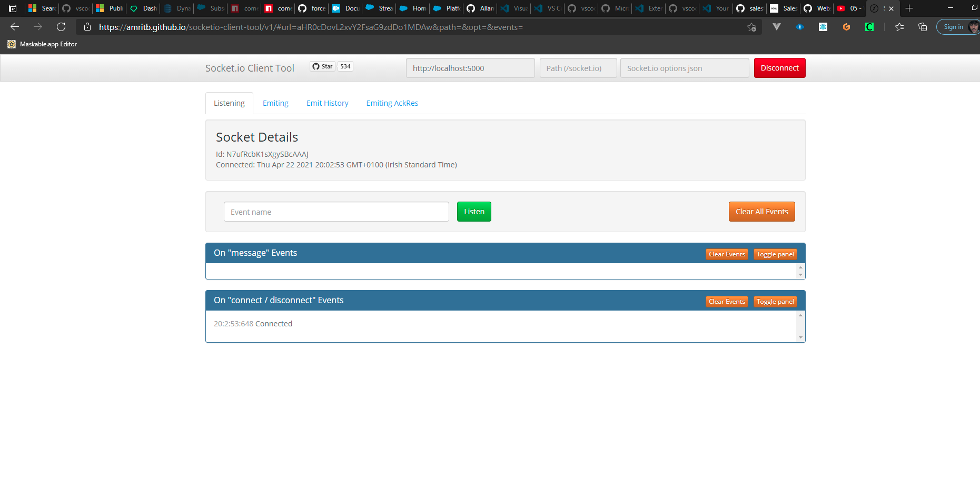Select the Emiting AckRes tab
The image size is (980, 499).
coord(392,103)
